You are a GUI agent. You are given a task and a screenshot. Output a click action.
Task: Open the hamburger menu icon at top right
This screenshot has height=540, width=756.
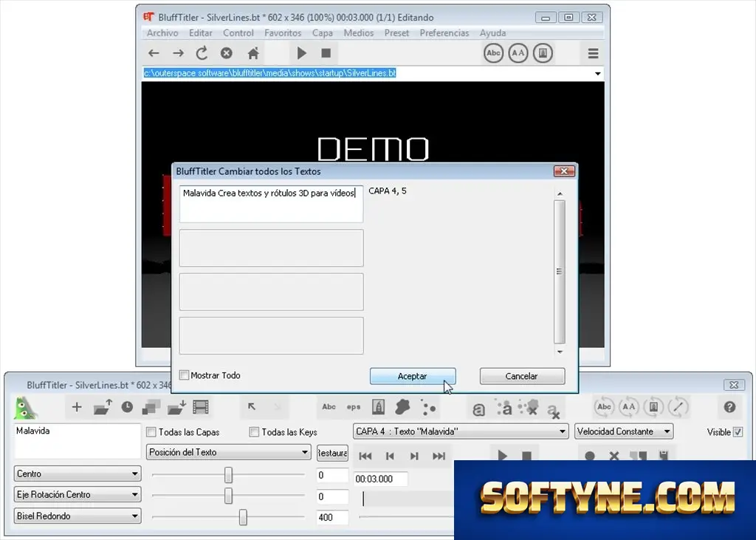pos(593,53)
